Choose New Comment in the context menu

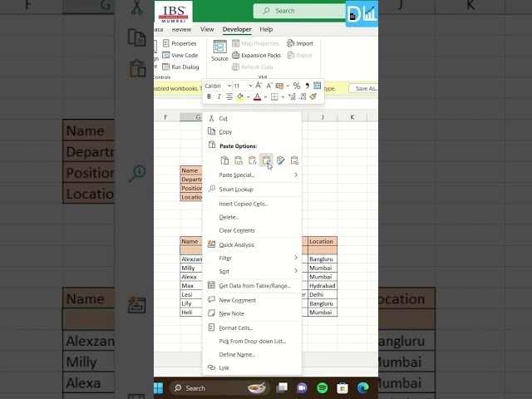click(x=252, y=300)
